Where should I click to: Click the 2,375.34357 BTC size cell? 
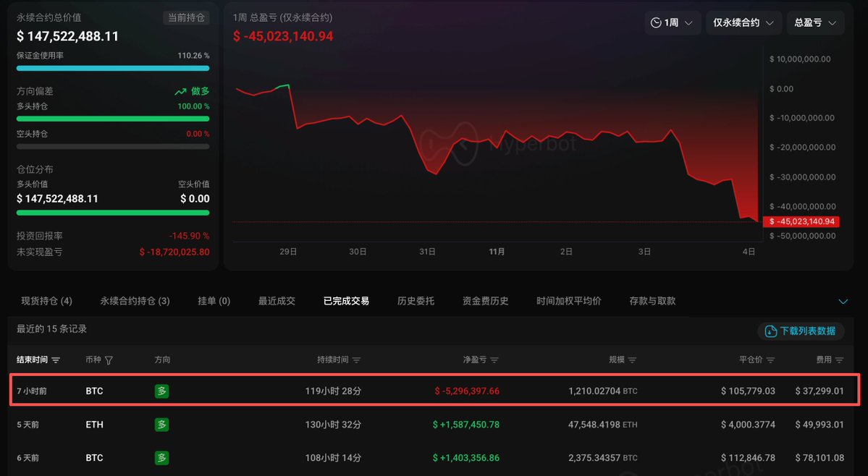(x=603, y=458)
